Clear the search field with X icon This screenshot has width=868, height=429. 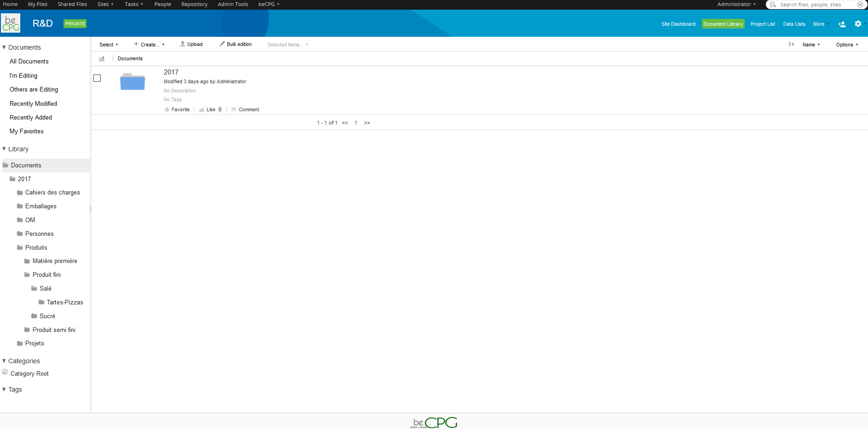click(x=860, y=5)
